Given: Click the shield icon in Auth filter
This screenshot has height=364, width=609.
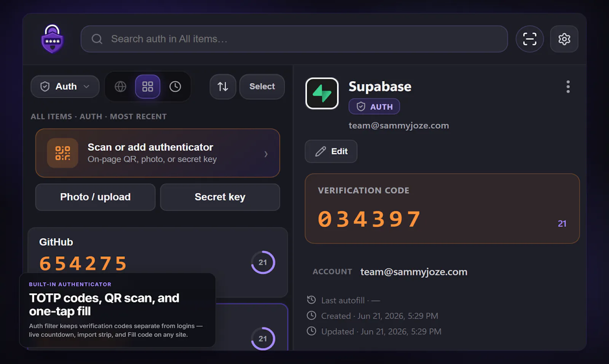Looking at the screenshot, I should (x=45, y=86).
